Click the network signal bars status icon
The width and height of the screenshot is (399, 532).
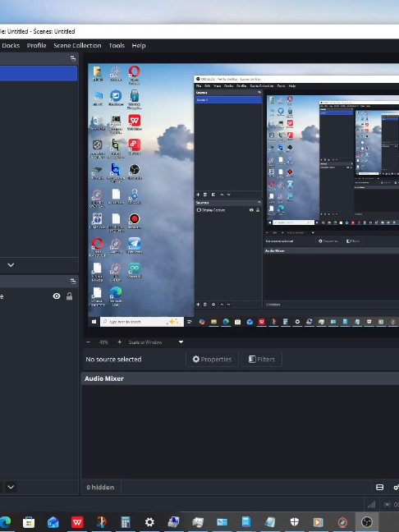tap(372, 505)
